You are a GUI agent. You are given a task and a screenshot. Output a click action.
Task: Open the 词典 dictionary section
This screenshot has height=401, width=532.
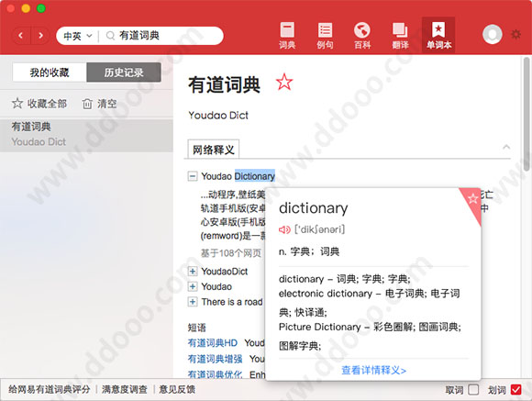tap(287, 35)
